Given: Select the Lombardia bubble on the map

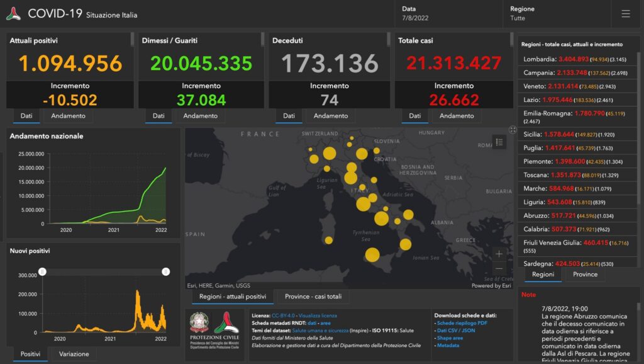Looking at the screenshot, I should point(330,154).
